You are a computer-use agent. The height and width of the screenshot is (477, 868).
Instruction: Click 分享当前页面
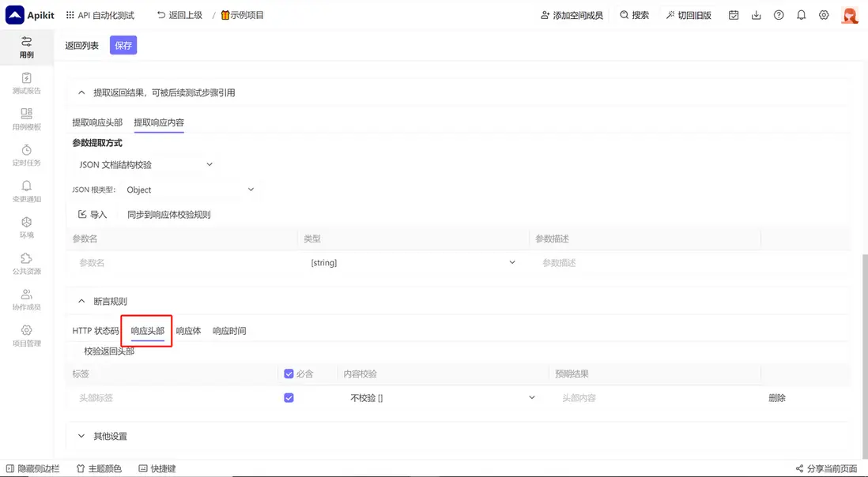[x=826, y=469]
